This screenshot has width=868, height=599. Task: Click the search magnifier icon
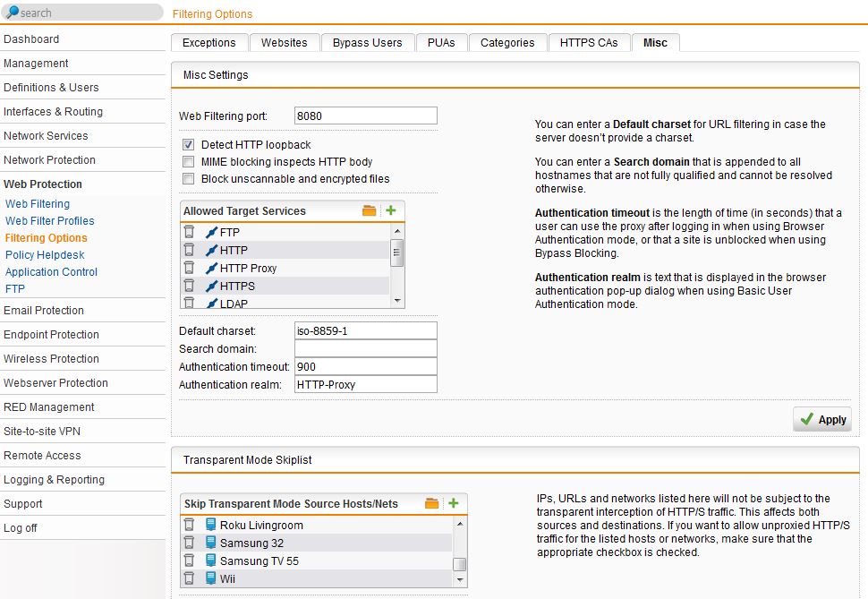coord(13,12)
